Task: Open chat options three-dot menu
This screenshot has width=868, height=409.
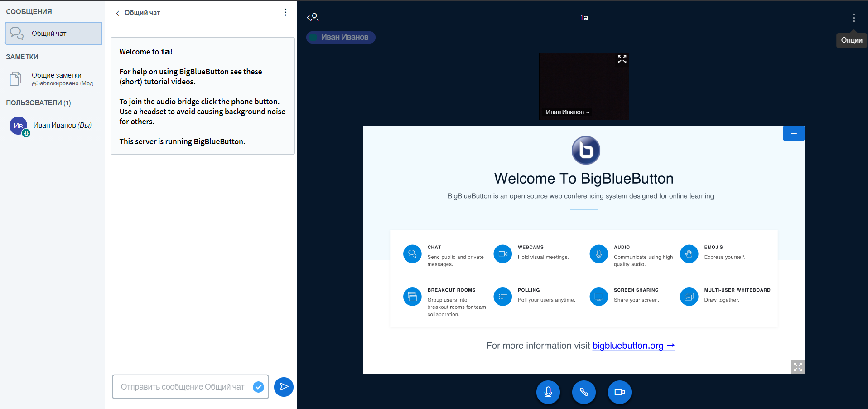Action: [x=285, y=12]
